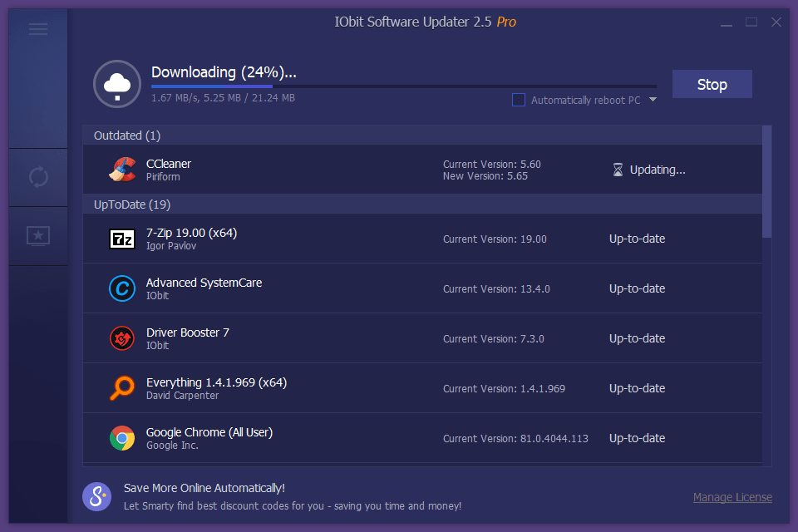Collapse the UpToDate (19) section header

[x=131, y=204]
